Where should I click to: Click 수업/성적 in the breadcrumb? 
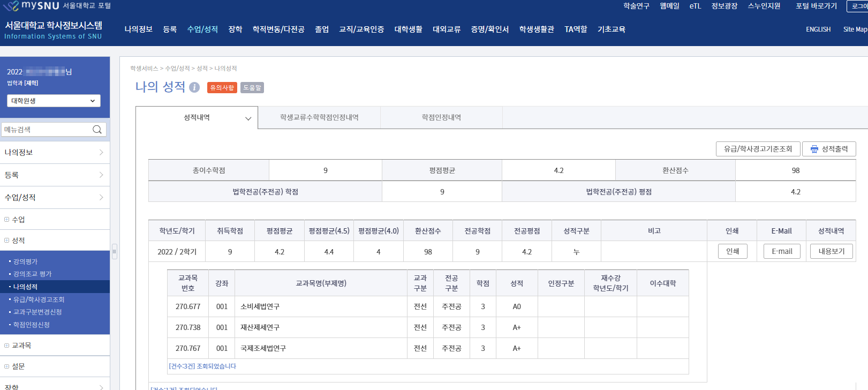click(177, 69)
